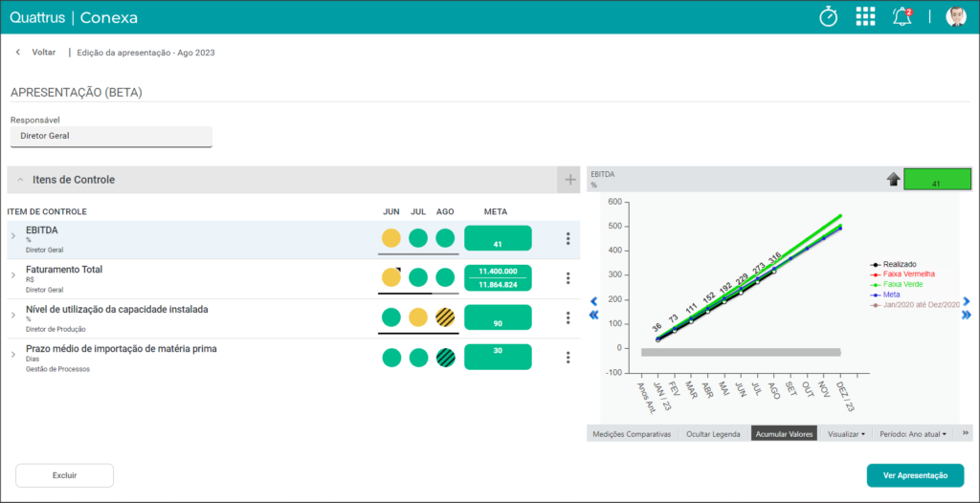Click the single left chart arrow

coord(593,302)
